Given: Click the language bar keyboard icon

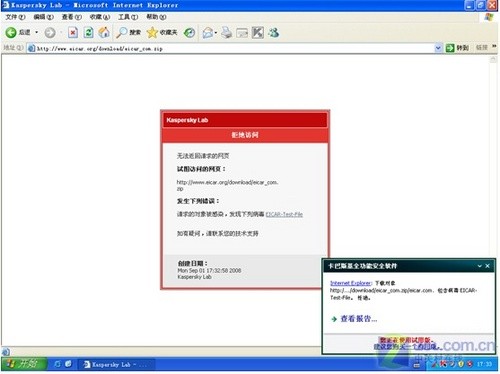Looking at the screenshot, I should 417,365.
